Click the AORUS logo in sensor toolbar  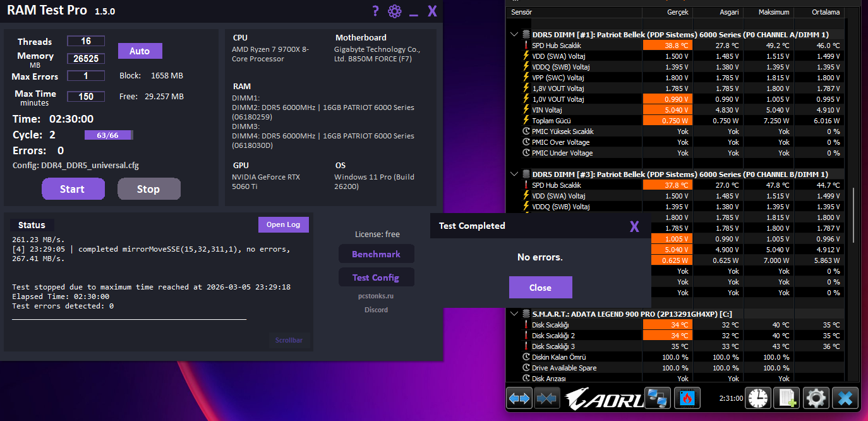tap(603, 398)
